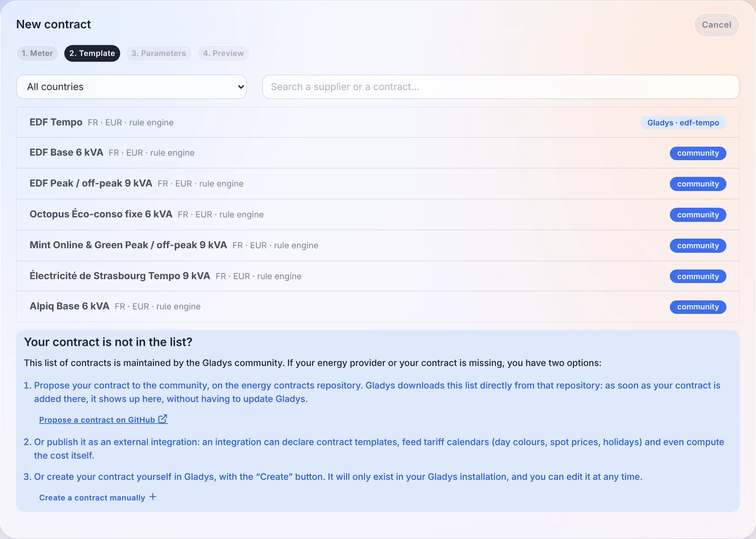Pick EDF Peak / off-peak 9 kVA template
This screenshot has height=539, width=756.
(x=378, y=184)
